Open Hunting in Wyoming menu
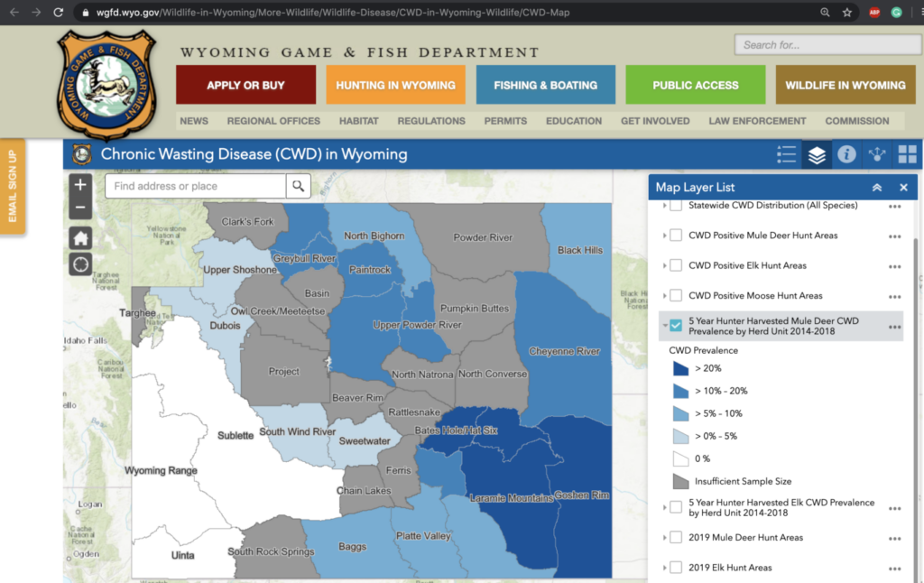Viewport: 924px width, 583px height. 395,85
